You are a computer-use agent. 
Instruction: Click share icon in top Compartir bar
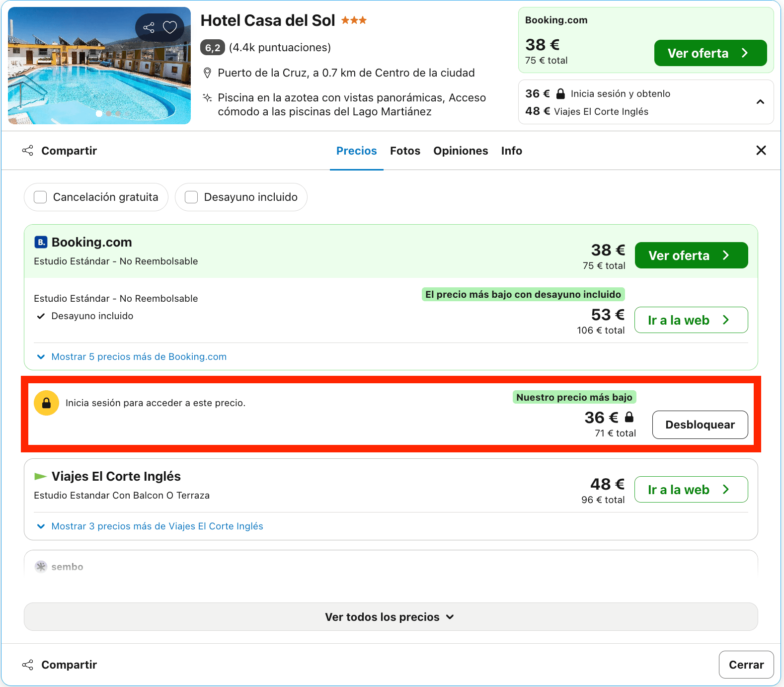28,151
